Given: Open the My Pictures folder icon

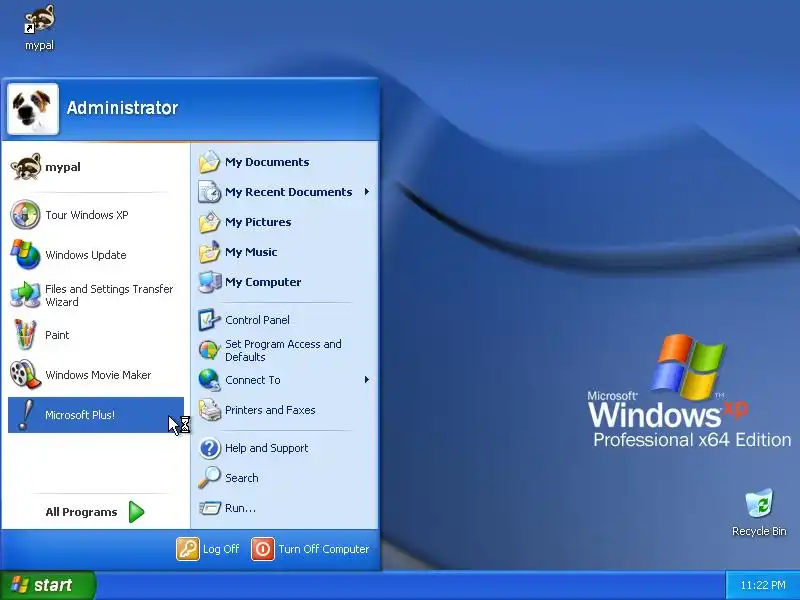Looking at the screenshot, I should click(x=209, y=222).
